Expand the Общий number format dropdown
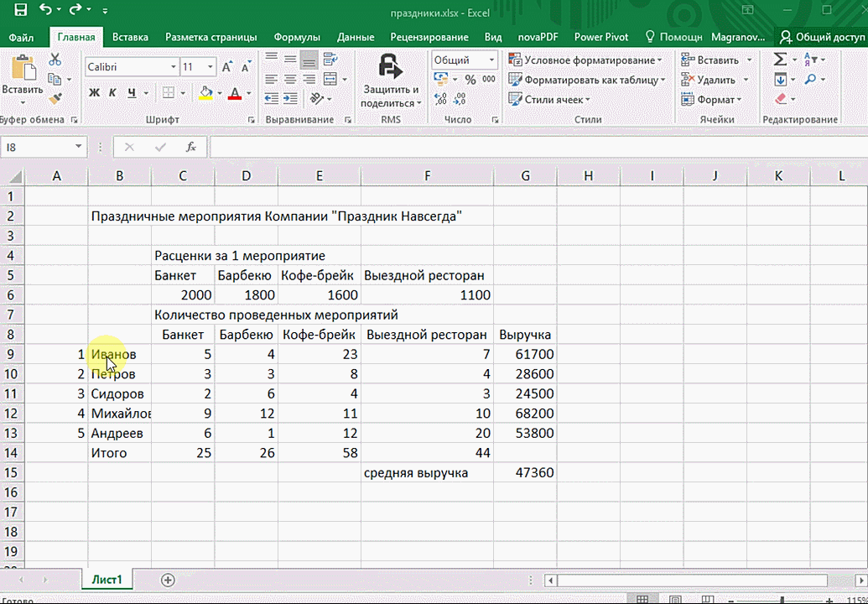 pos(491,60)
